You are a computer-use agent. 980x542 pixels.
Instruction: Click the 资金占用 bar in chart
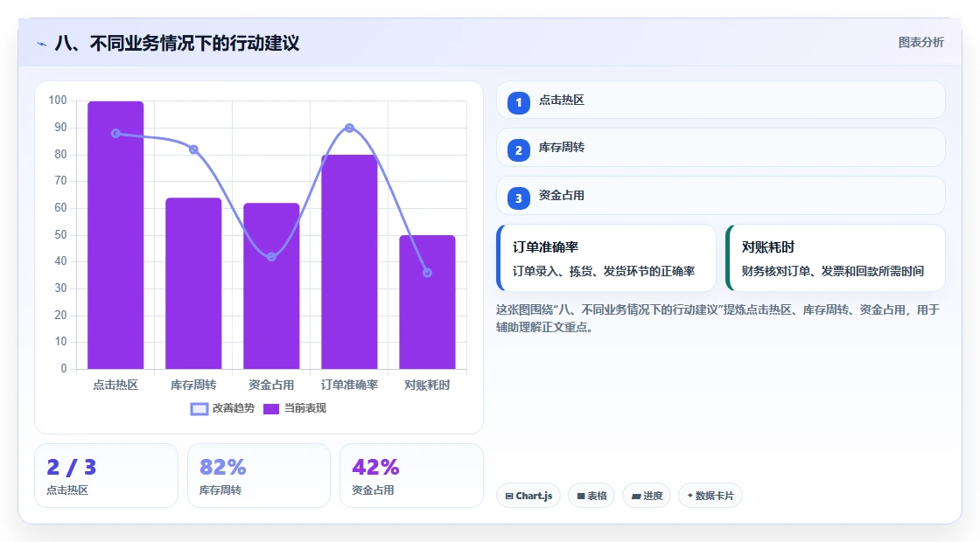click(271, 286)
